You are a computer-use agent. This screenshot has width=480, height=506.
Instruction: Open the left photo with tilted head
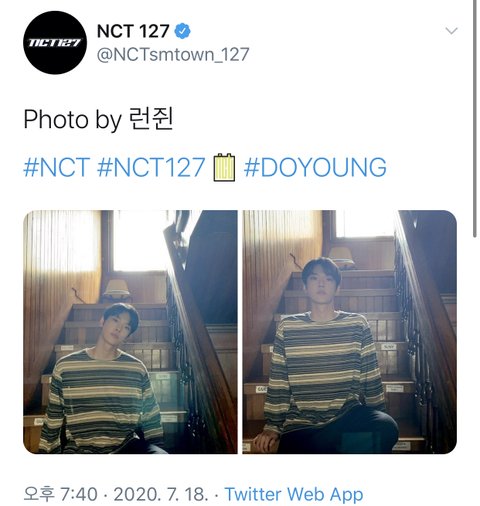coord(130,332)
